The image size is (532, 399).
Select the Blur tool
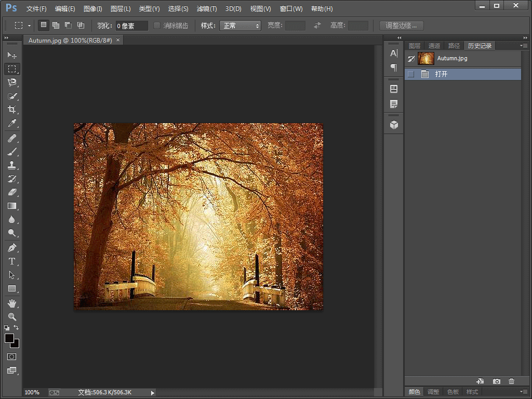[12, 219]
